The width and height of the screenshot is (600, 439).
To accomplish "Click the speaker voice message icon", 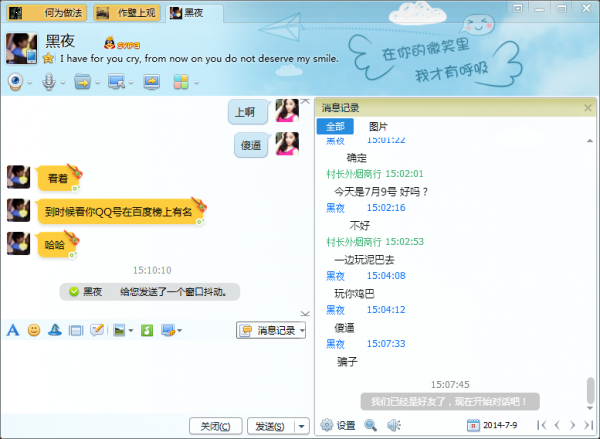I will 394,425.
